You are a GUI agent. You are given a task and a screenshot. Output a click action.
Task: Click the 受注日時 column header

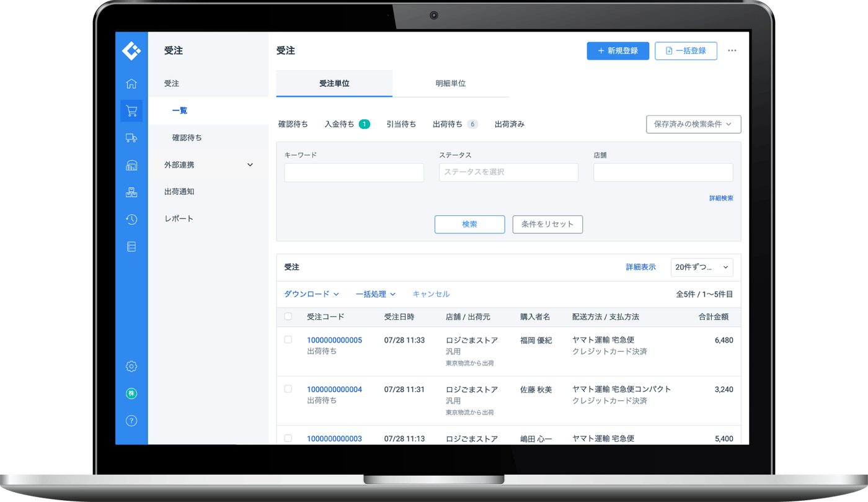[399, 317]
